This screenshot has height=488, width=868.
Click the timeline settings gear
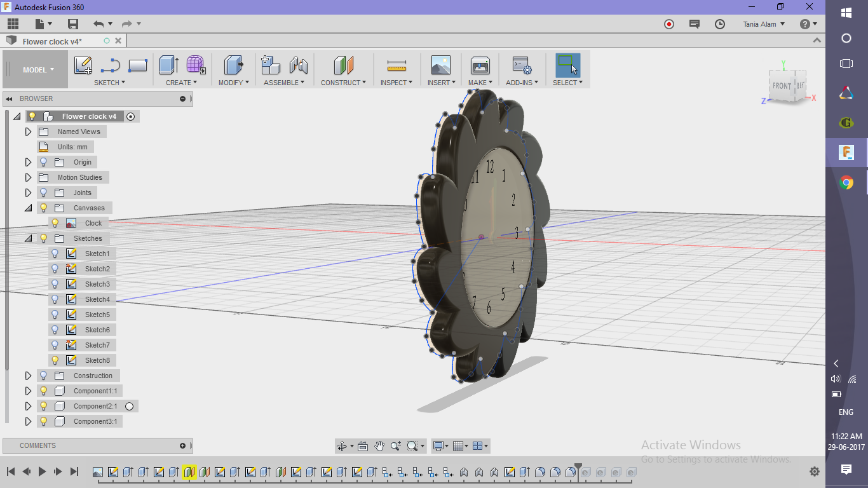coord(815,471)
